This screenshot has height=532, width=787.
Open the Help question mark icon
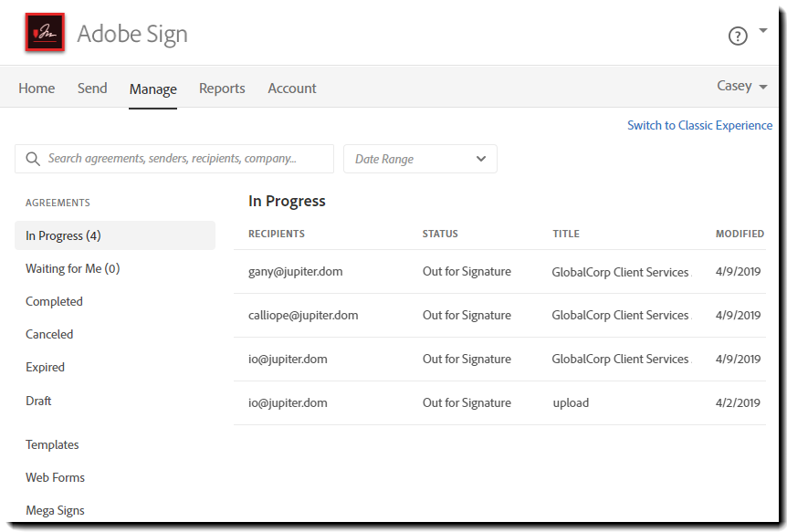(x=738, y=36)
